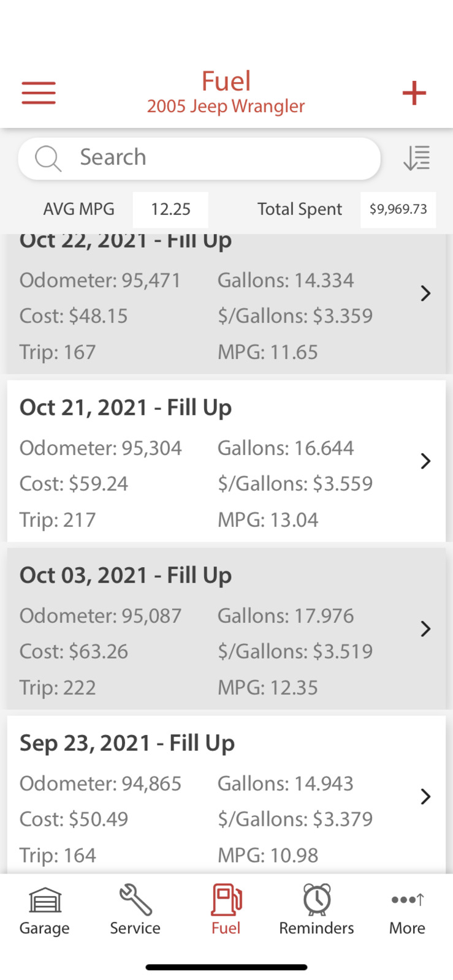Add a new fuel entry with plus icon
The image size is (453, 980).
pos(414,93)
